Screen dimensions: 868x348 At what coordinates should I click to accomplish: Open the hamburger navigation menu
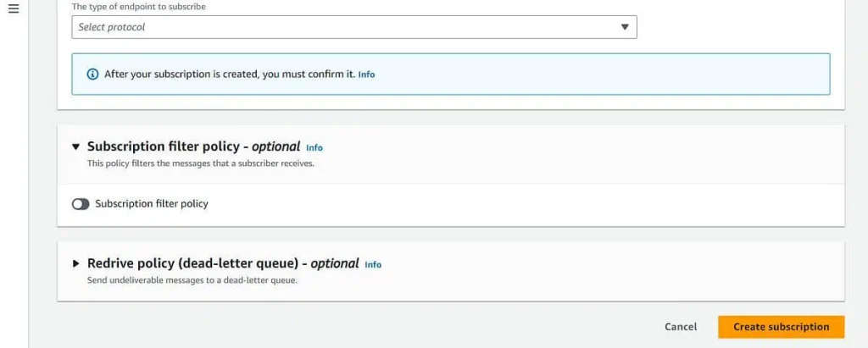14,8
